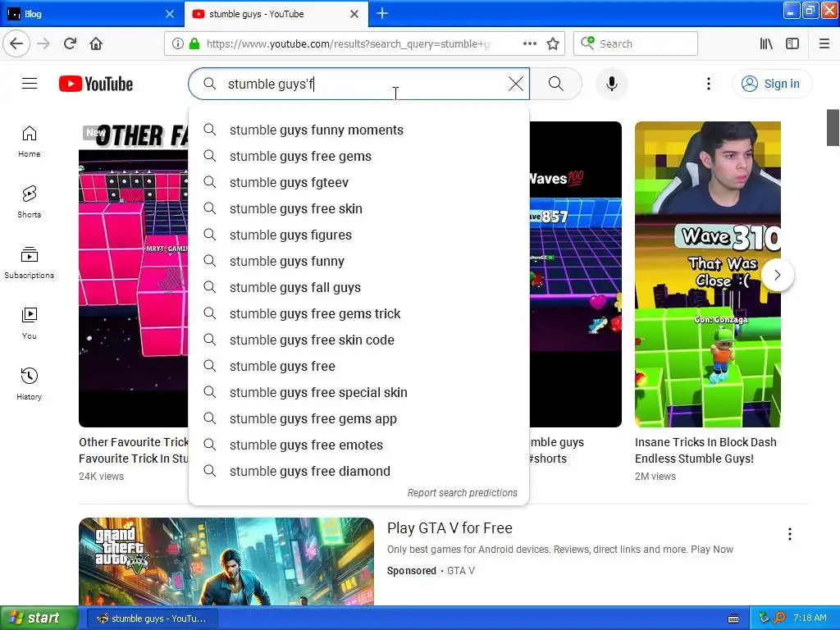Viewport: 840px width, 630px height.
Task: Close the stumble guys YouTube tab
Action: tap(354, 14)
